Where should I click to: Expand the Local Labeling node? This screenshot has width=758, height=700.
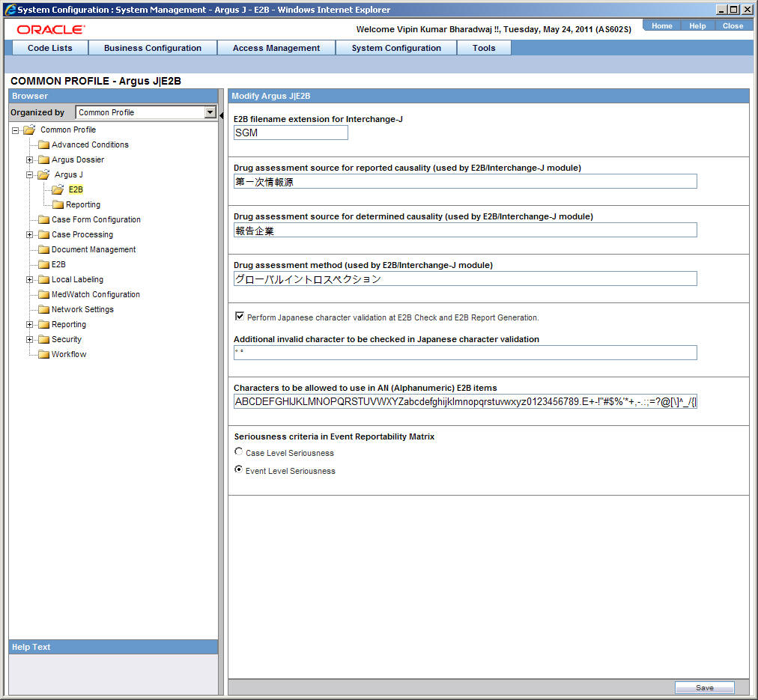(29, 280)
